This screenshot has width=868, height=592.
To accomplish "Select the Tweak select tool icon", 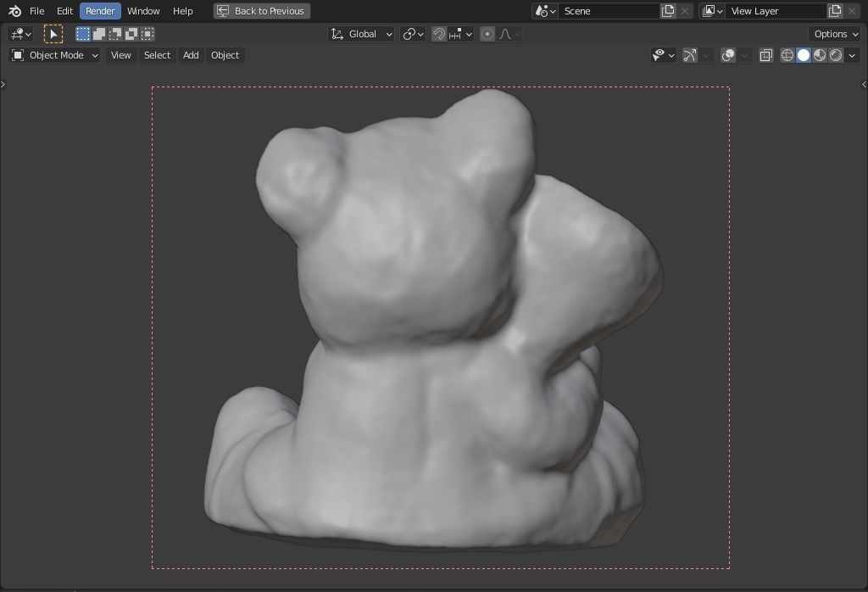I will (53, 34).
